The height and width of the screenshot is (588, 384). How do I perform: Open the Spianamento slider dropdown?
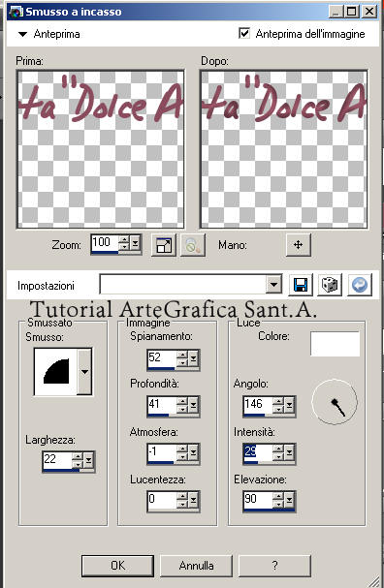pyautogui.click(x=193, y=358)
